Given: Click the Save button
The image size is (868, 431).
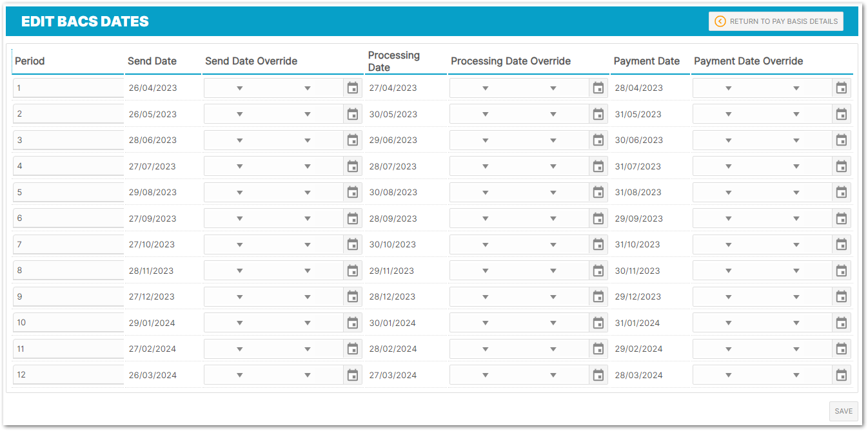Looking at the screenshot, I should point(843,411).
